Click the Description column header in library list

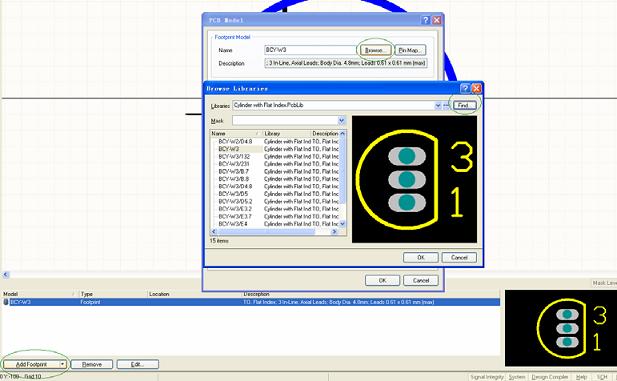click(x=325, y=133)
